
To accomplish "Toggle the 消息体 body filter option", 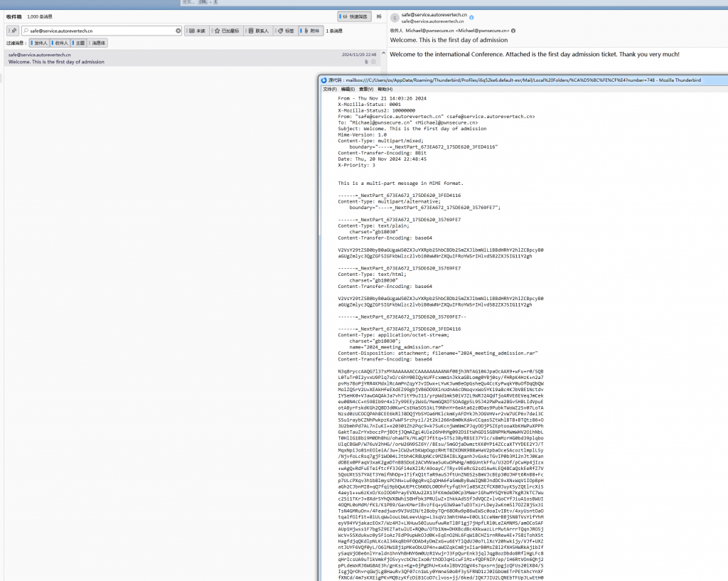I will point(97,43).
